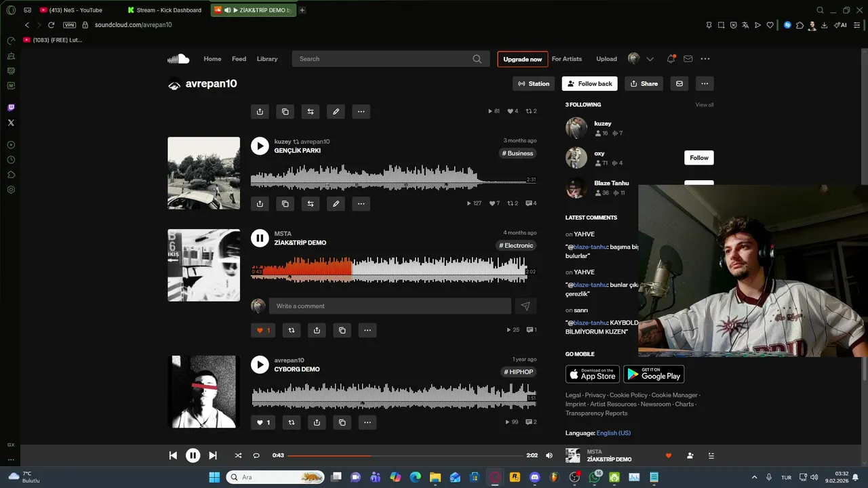Unlike current track in player bar
The image size is (868, 488).
[668, 455]
